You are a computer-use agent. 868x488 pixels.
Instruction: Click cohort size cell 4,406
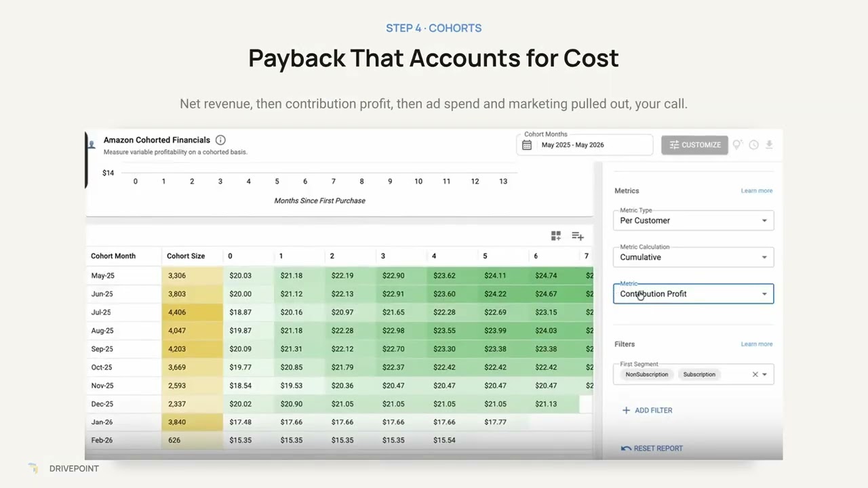[x=192, y=312]
